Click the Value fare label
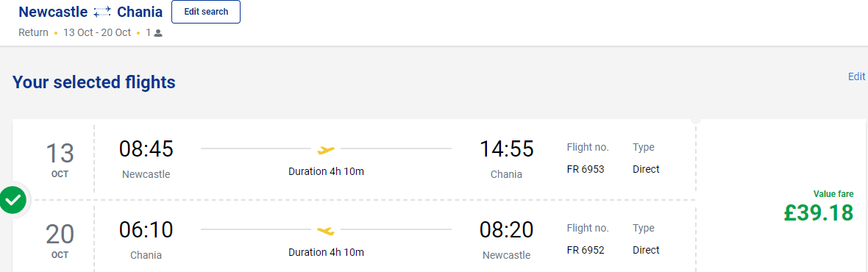868x272 pixels. coord(833,193)
